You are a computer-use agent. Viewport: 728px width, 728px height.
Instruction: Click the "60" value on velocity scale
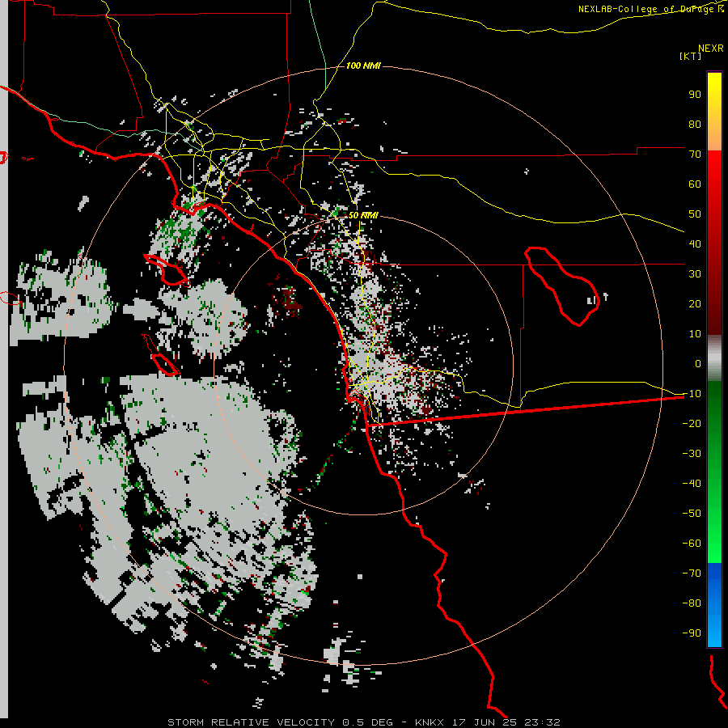click(x=695, y=184)
